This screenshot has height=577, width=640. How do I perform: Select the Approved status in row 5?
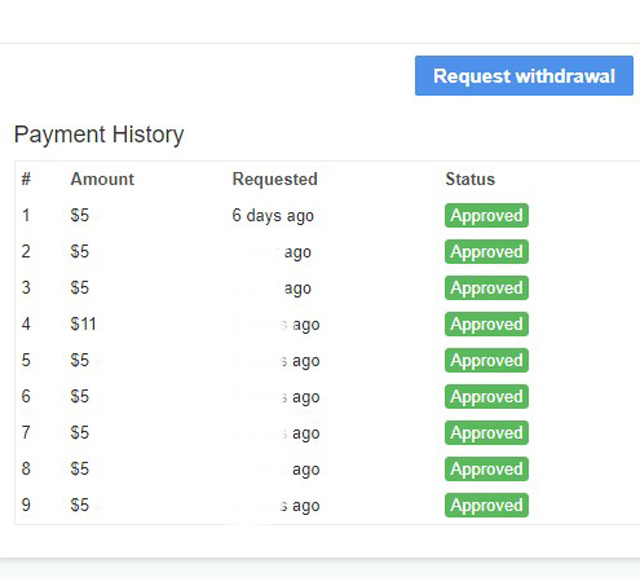(x=486, y=360)
